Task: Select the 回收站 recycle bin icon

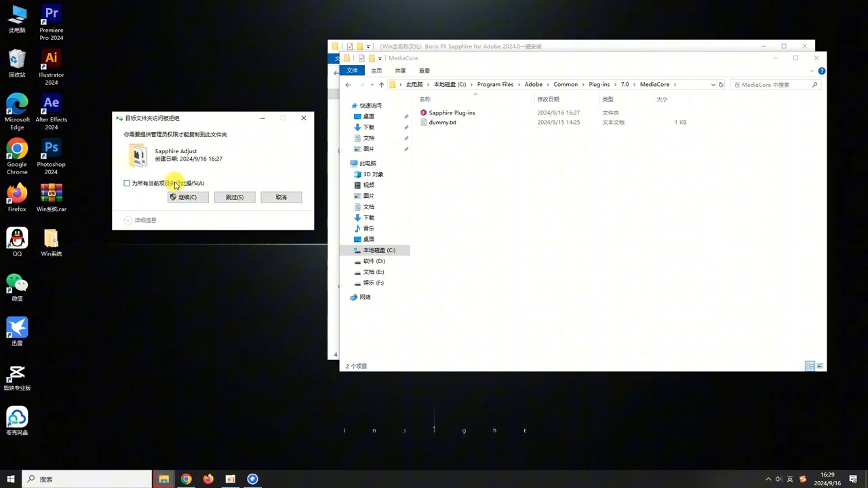Action: tap(17, 63)
